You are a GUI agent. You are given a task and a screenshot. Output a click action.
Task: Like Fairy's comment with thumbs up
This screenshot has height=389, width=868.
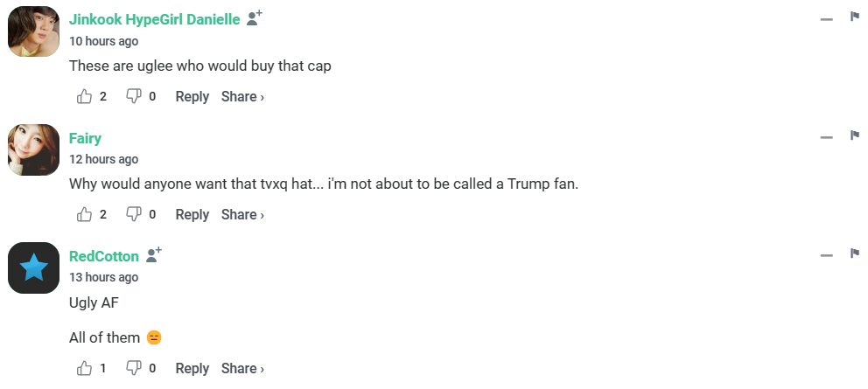(85, 214)
